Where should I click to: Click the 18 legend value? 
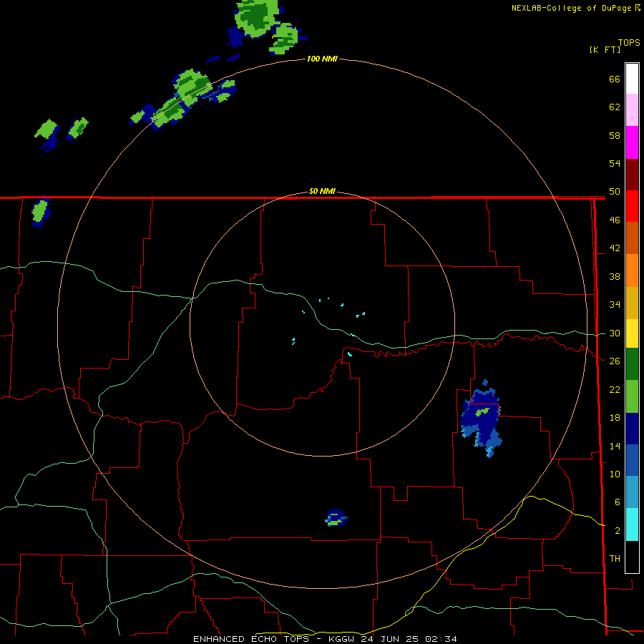(615, 418)
